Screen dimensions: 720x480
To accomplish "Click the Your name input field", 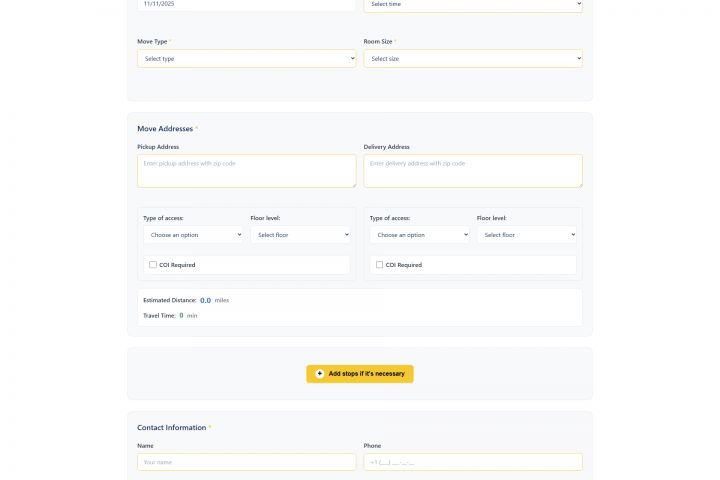I will coord(246,462).
